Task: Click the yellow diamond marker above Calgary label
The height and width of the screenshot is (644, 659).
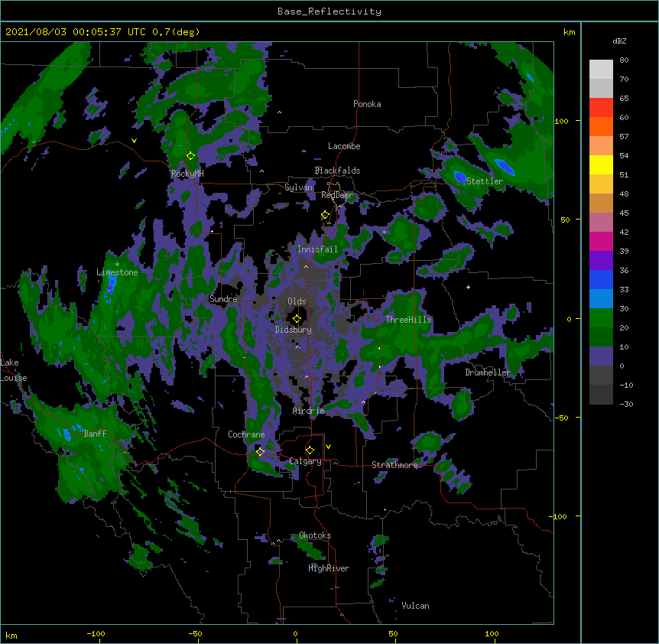Action: [x=310, y=450]
